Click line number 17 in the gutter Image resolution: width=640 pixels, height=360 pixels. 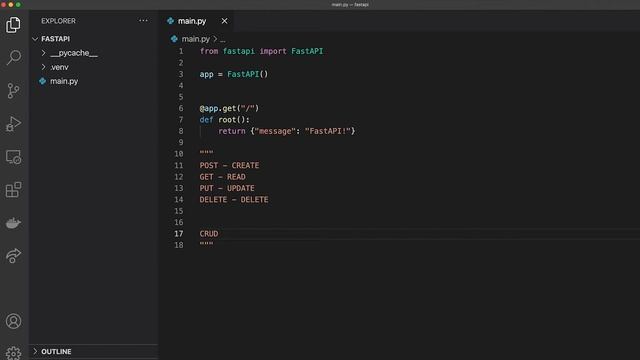click(179, 233)
